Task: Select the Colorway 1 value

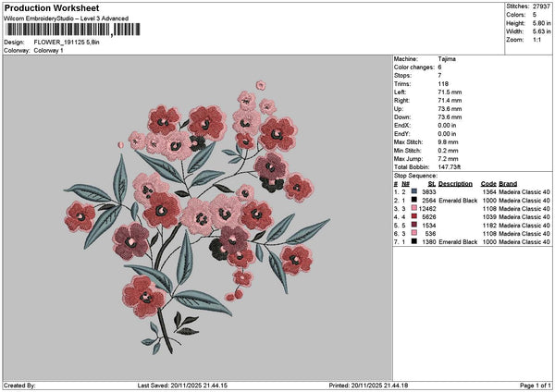Action: point(48,51)
